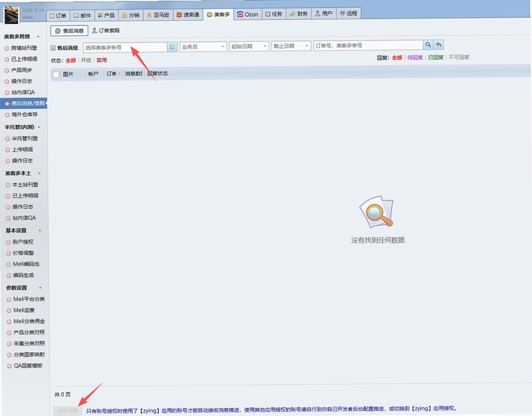Switch to the 速卖通 tab
Viewport: 532px width, 416px height.
point(188,15)
